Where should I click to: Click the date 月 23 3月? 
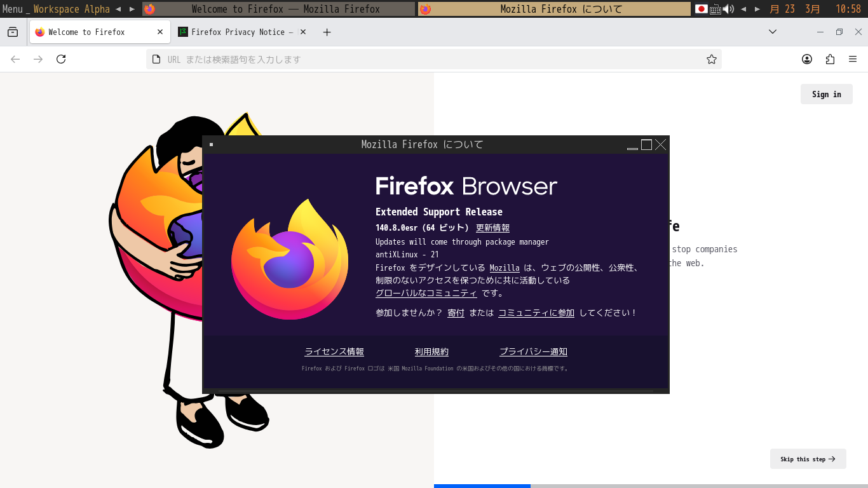(x=795, y=9)
